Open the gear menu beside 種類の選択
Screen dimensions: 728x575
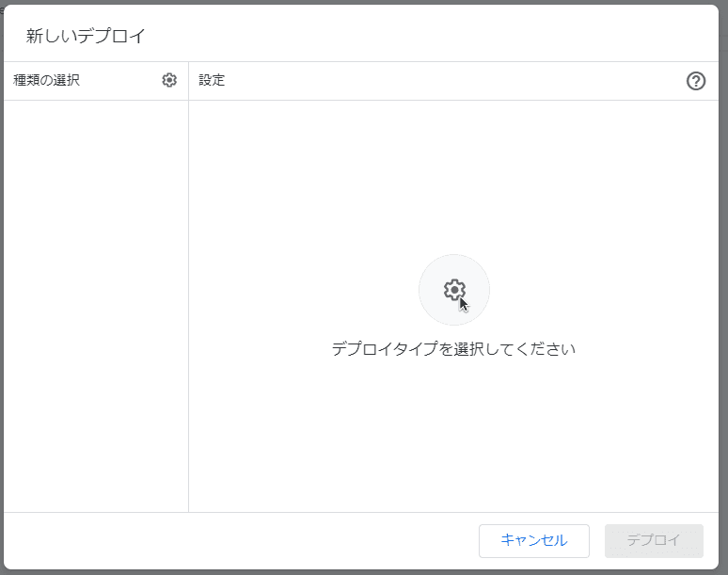coord(169,81)
